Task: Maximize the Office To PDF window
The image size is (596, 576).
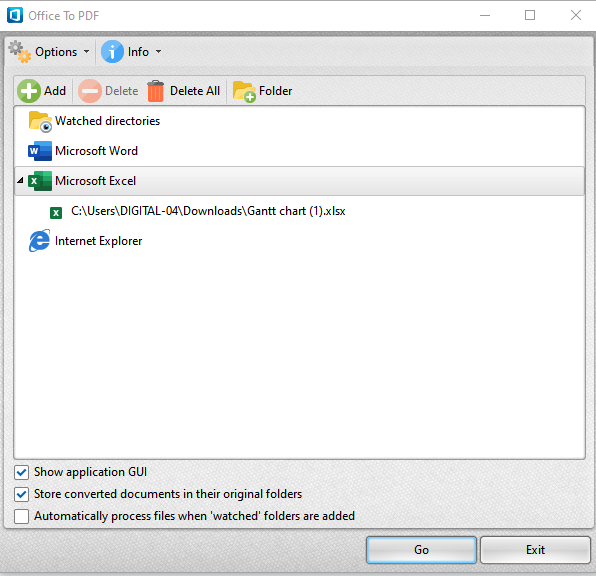Action: click(530, 15)
